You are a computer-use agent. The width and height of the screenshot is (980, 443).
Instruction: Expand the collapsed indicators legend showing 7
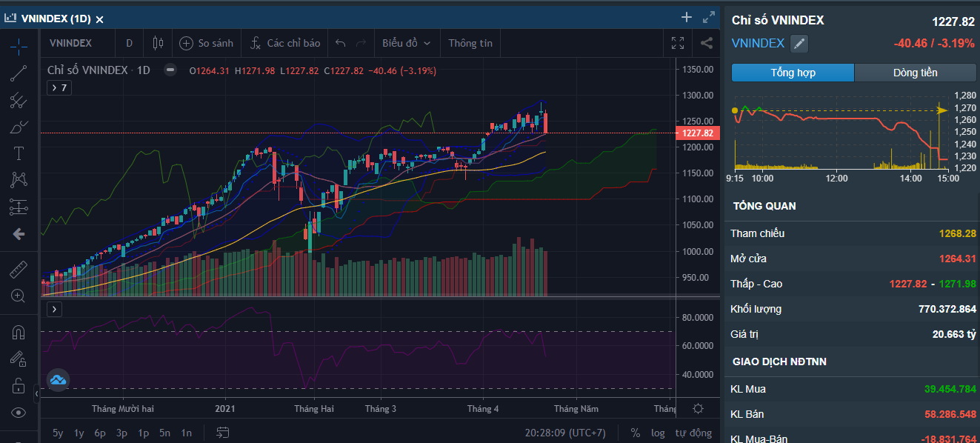click(x=59, y=88)
